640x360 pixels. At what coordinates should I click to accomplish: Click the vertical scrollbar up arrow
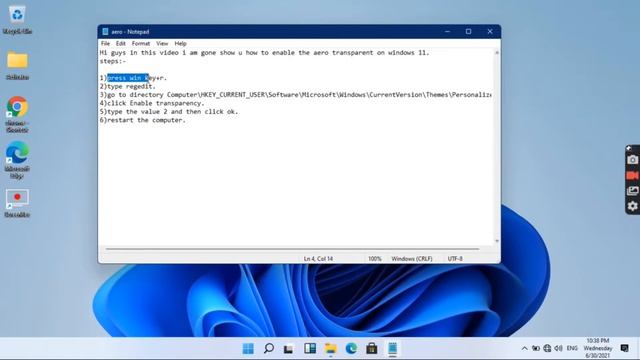[497, 53]
